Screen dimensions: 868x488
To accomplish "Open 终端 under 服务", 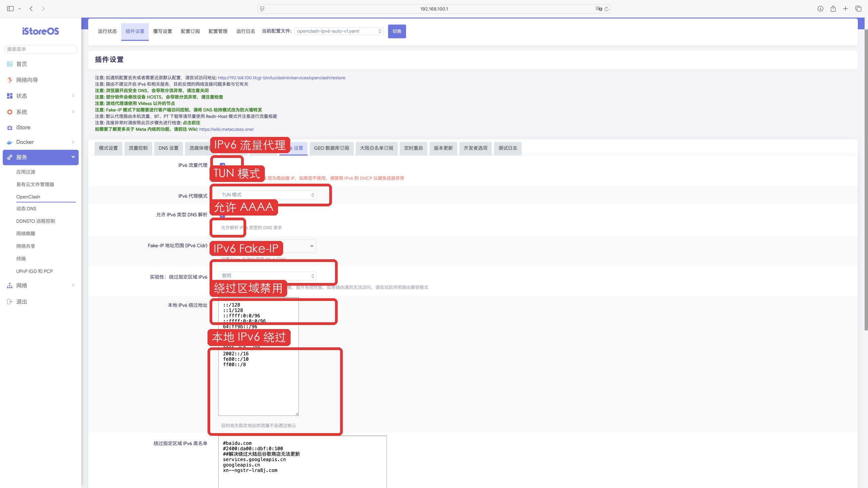I will 21,259.
